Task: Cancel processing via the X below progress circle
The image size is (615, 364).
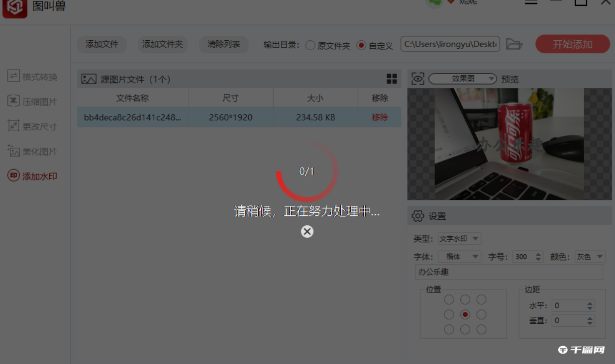Action: coord(307,231)
